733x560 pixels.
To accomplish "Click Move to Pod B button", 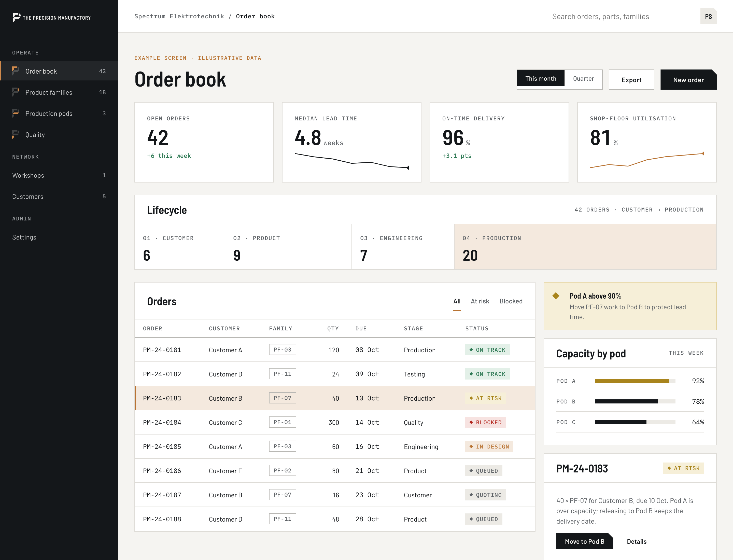I will (x=584, y=541).
